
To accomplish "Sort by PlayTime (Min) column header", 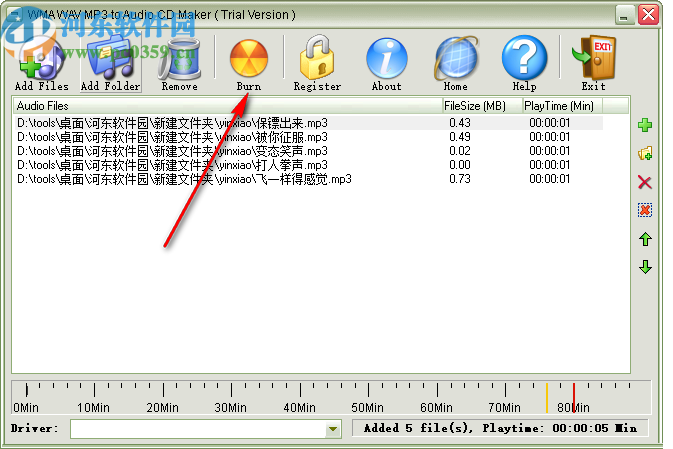I will pyautogui.click(x=562, y=106).
